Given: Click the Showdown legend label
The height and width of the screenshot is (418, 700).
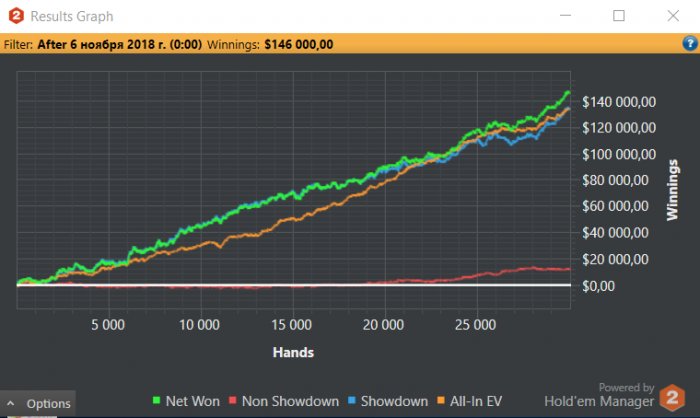Looking at the screenshot, I should click(x=394, y=401).
